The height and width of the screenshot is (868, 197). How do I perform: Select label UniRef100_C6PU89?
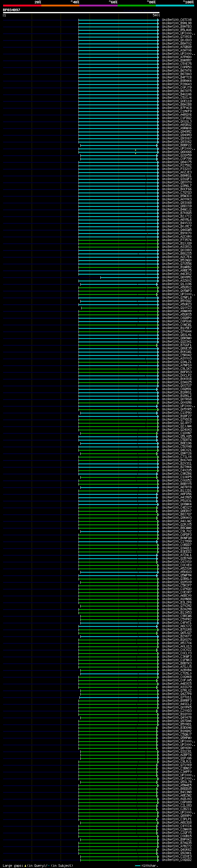(x=176, y=802)
